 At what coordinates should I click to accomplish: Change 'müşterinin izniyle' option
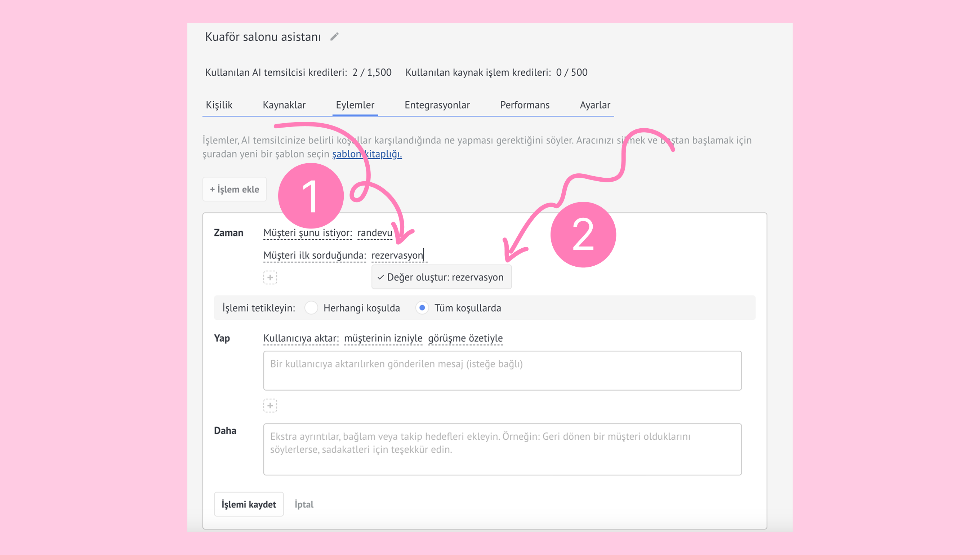[383, 338]
